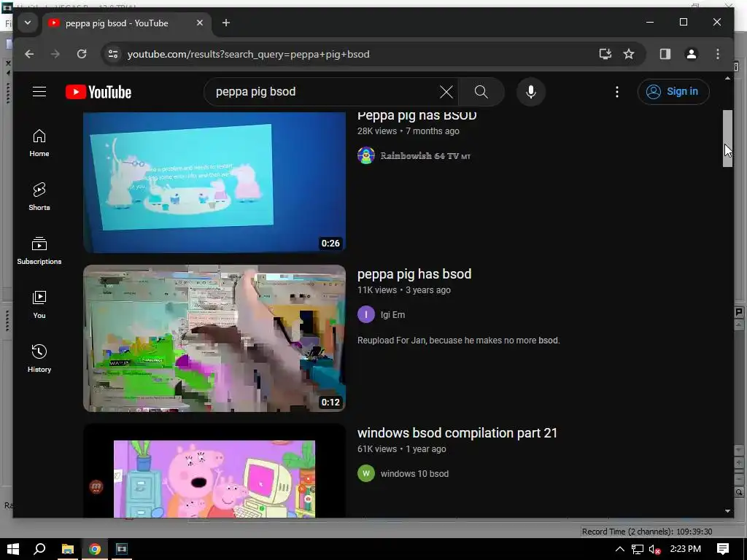Open the 28K views Peppa pig has BSOD title
Screen dimensions: 747x560
pyautogui.click(x=417, y=115)
